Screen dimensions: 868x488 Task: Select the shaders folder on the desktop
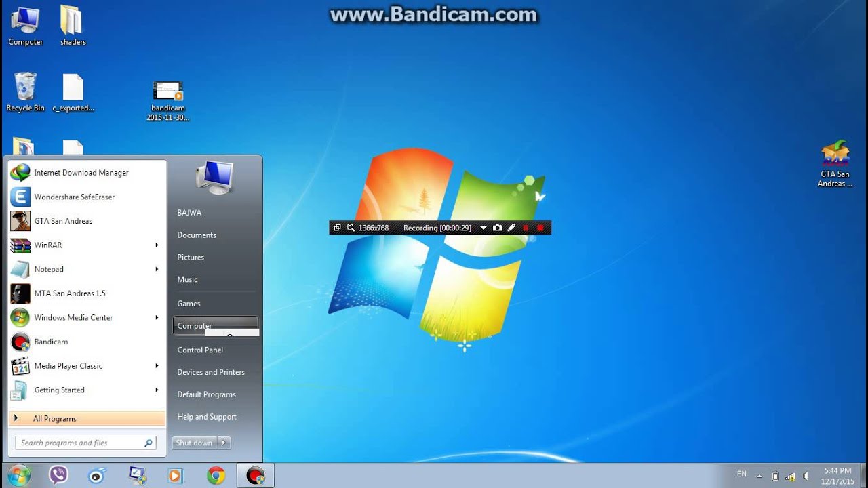pos(73,26)
